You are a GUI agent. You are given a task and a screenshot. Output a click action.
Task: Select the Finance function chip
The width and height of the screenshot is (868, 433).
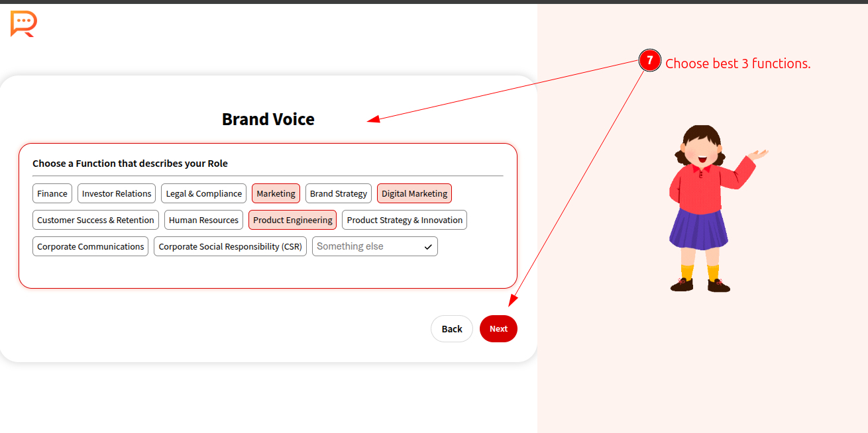tap(52, 193)
